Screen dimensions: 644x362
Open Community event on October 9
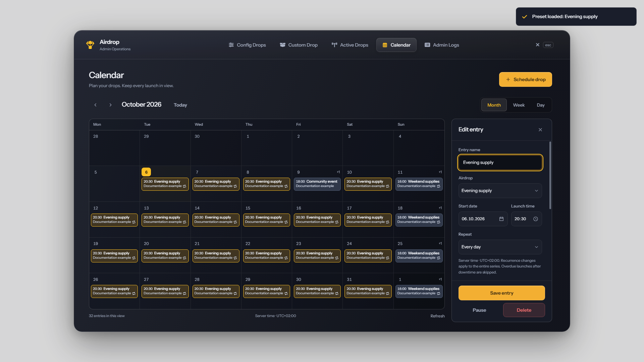(317, 184)
